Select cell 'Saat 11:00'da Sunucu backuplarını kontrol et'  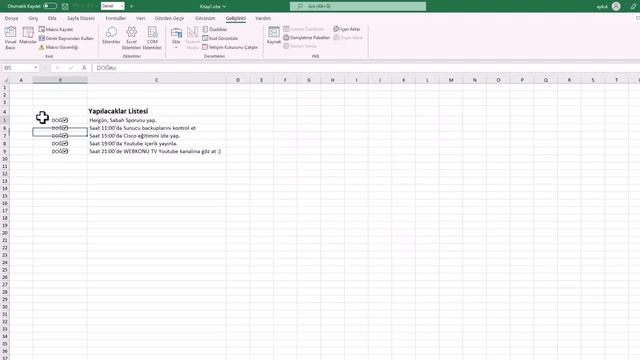(x=142, y=128)
